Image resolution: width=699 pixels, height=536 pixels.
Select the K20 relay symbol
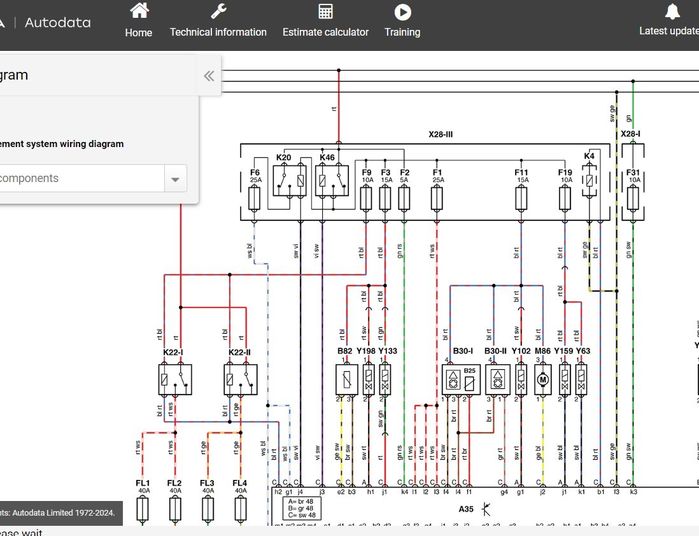tap(290, 180)
